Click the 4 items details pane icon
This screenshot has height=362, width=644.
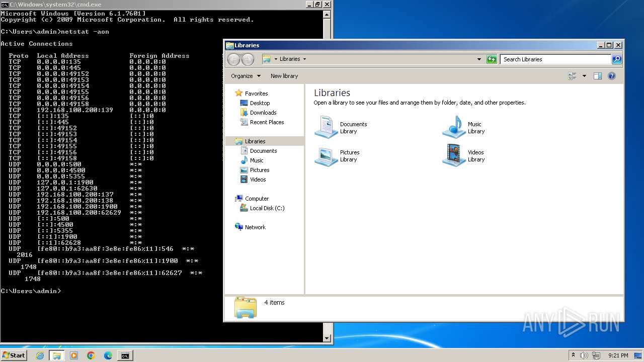coord(246,307)
